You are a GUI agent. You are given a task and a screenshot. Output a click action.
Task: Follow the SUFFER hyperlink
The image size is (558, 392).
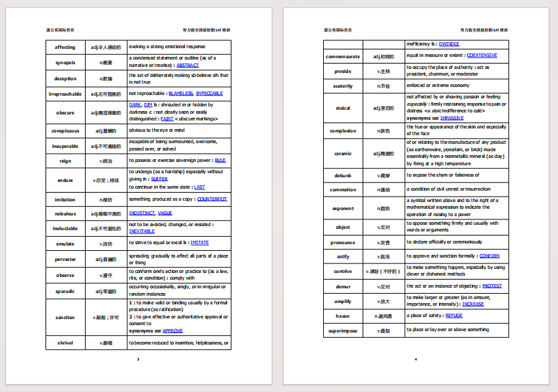tap(159, 179)
